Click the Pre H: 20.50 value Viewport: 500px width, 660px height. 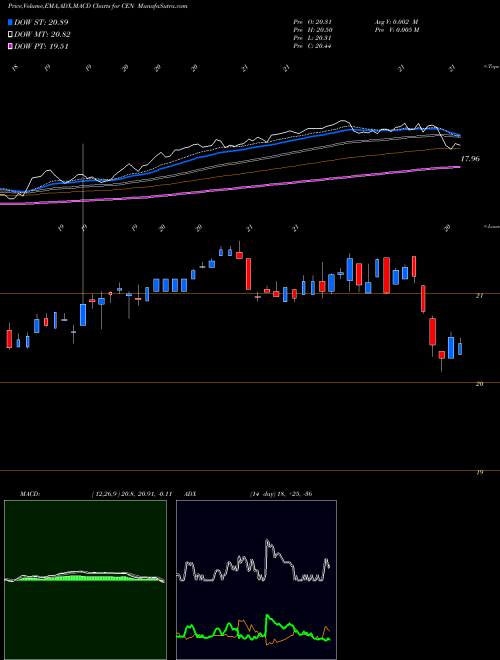312,30
